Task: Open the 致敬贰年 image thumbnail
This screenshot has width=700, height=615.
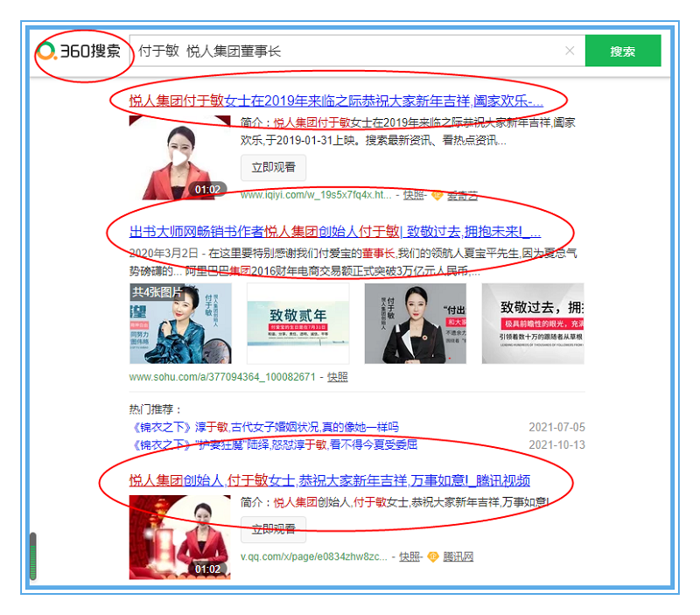Action: pos(297,323)
